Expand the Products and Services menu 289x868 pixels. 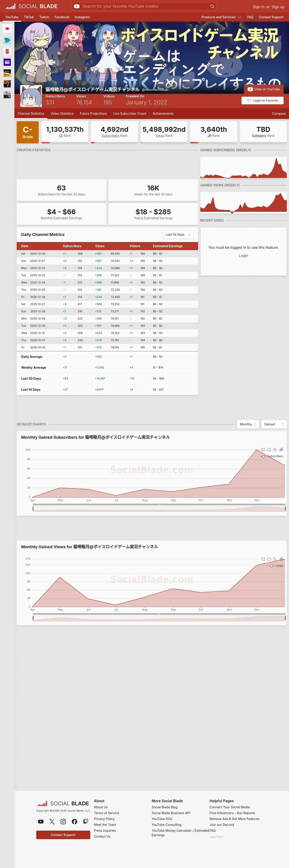pyautogui.click(x=221, y=17)
